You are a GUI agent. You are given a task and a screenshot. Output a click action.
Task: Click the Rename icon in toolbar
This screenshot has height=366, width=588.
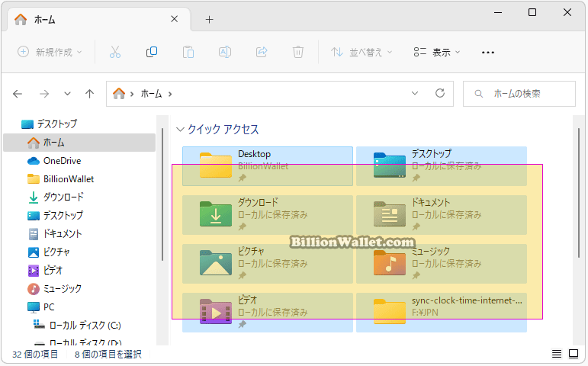coord(225,52)
